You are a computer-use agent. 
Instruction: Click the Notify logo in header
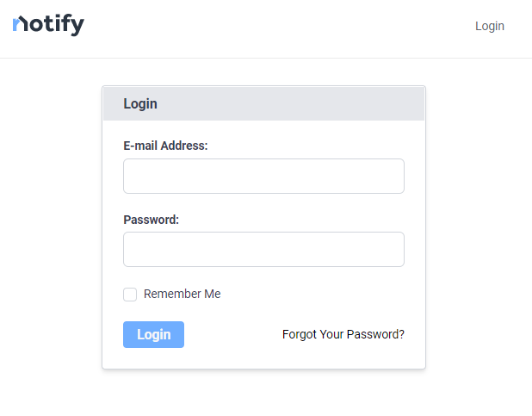[x=48, y=24]
